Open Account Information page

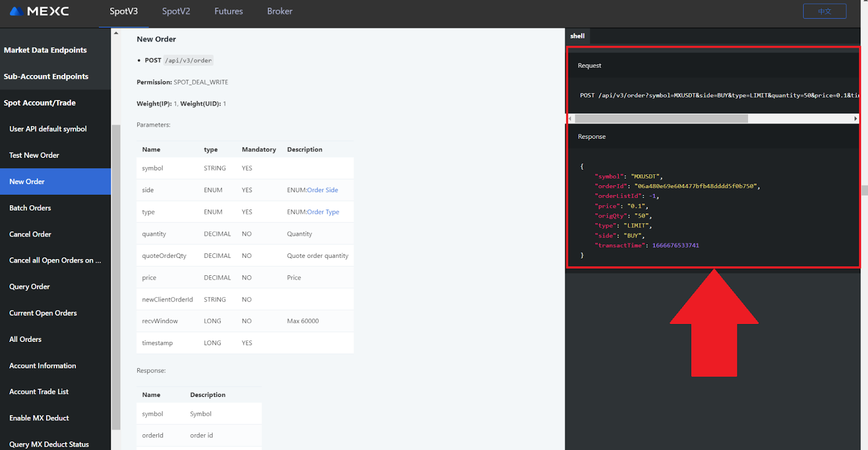tap(42, 366)
